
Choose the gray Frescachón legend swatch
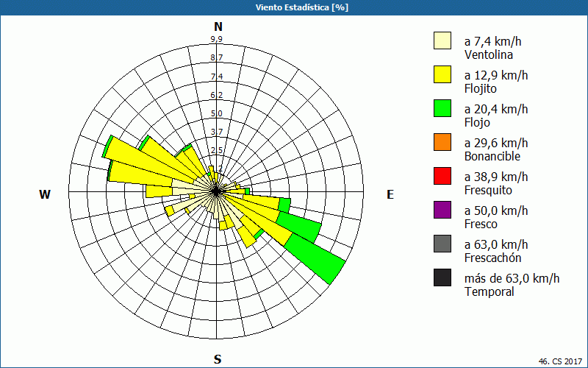(442, 244)
